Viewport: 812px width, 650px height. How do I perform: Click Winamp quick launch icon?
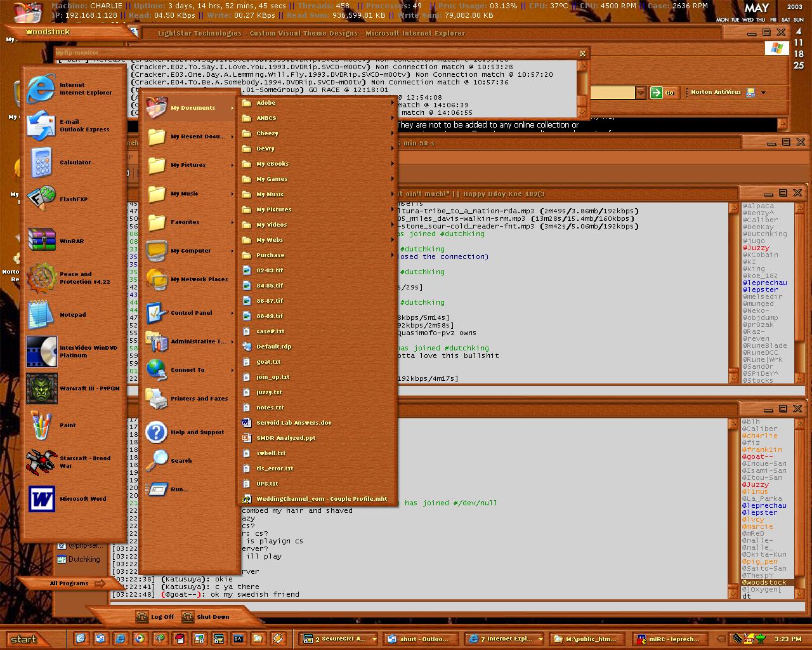[x=277, y=639]
